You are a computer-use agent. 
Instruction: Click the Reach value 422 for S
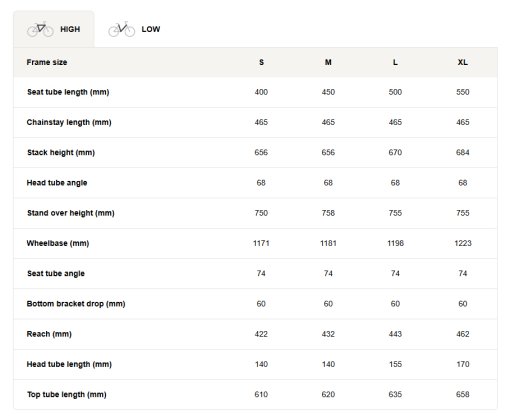point(261,334)
